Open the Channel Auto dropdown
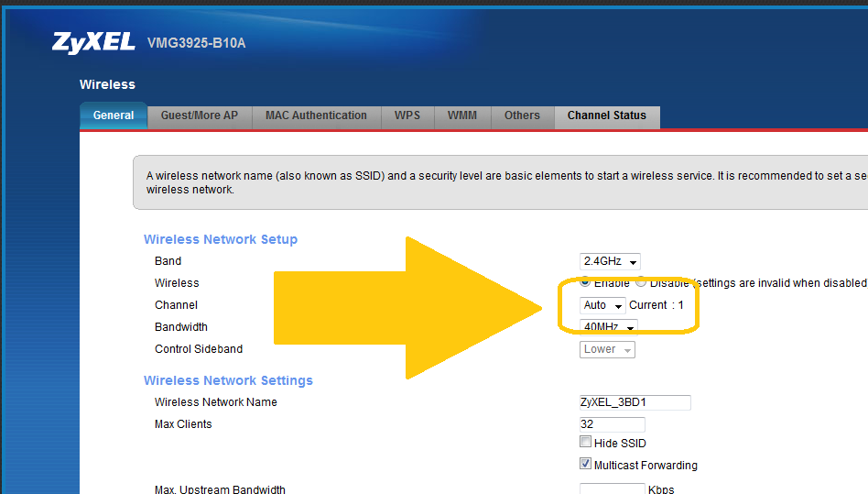The height and width of the screenshot is (494, 868). coord(602,305)
